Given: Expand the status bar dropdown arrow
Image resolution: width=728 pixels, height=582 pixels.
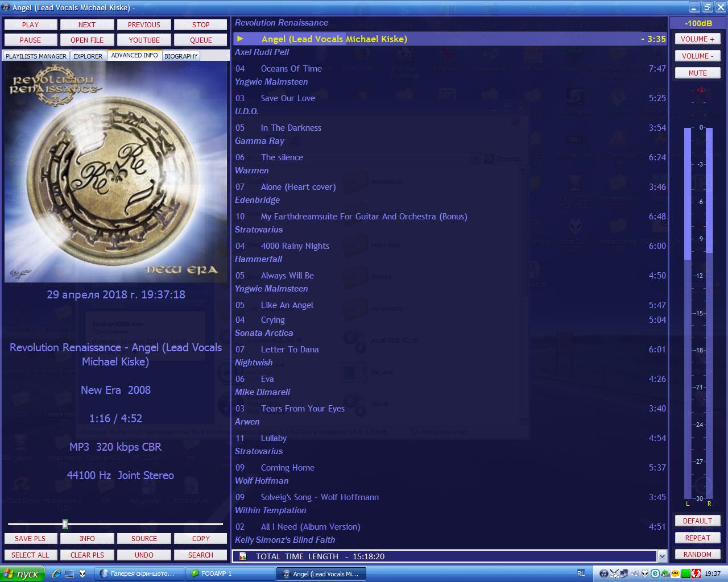Looking at the screenshot, I should pyautogui.click(x=662, y=556).
